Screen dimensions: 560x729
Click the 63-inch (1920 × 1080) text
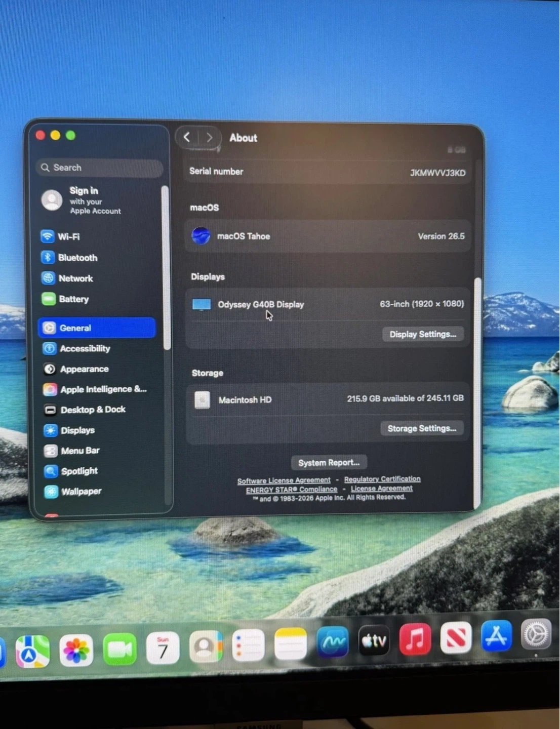(x=422, y=304)
